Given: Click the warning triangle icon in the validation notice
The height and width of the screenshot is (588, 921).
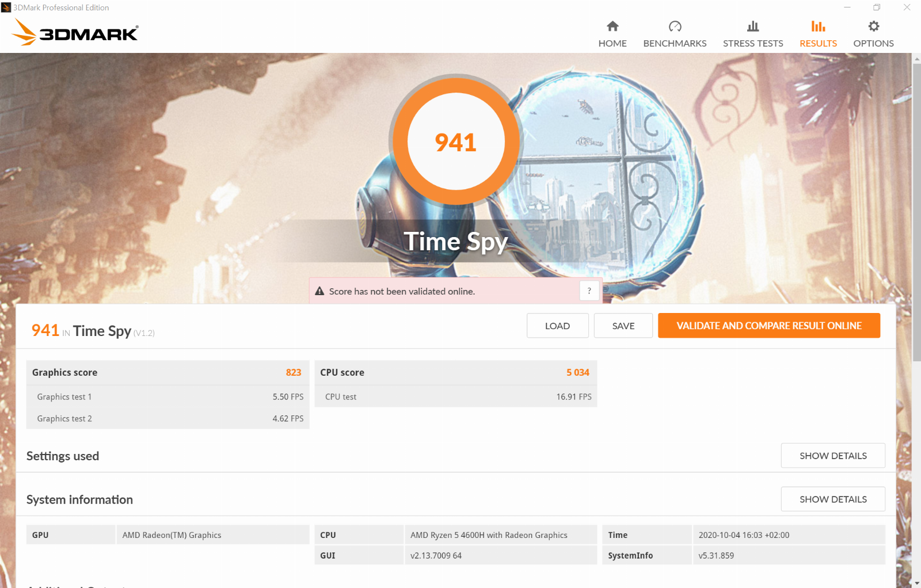Looking at the screenshot, I should 320,291.
